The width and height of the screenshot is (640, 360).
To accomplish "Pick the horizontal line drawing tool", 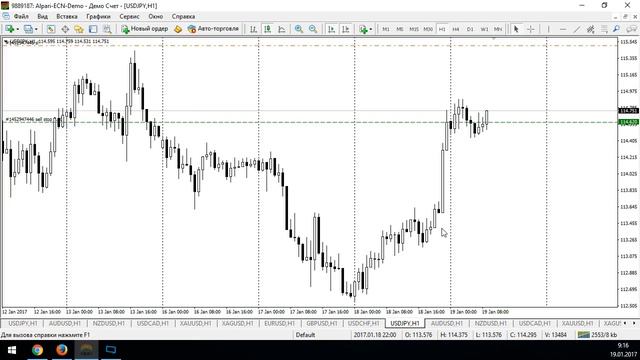I will [x=563, y=29].
